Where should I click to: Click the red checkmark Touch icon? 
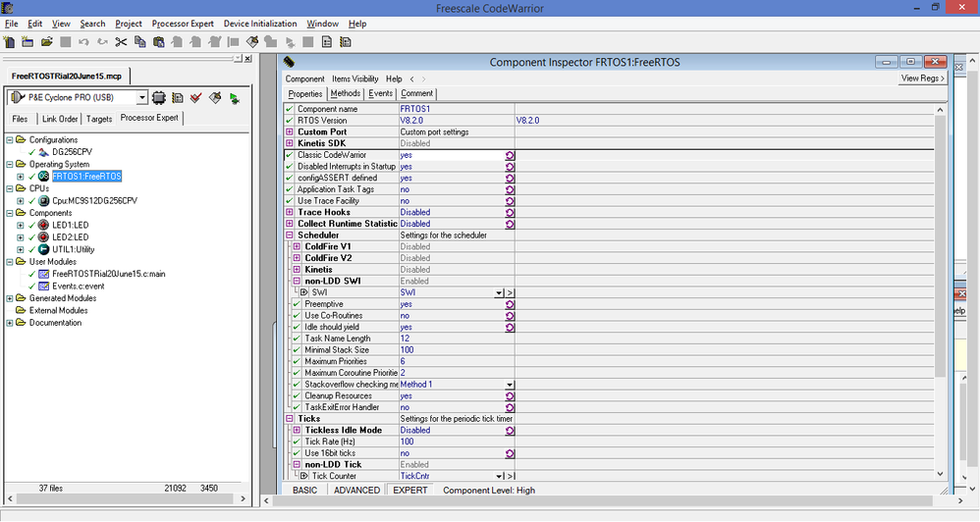point(196,98)
